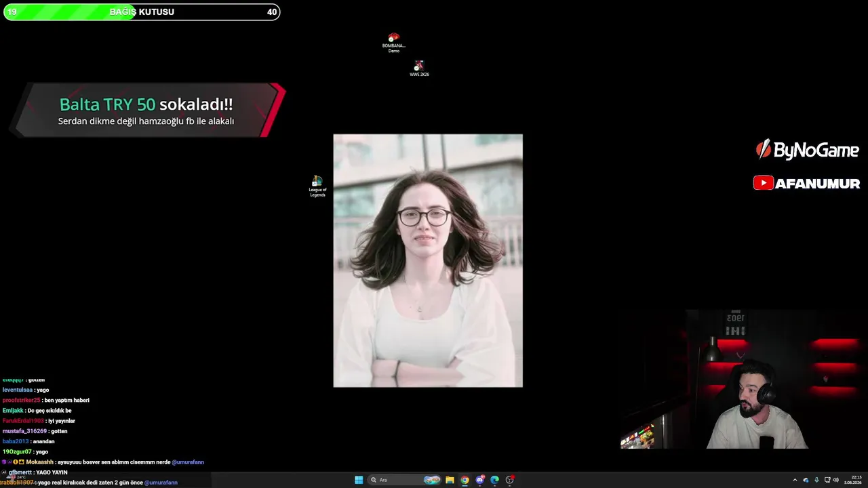Click the AFANUMUR YouTube channel logo
This screenshot has width=868, height=488.
point(806,183)
